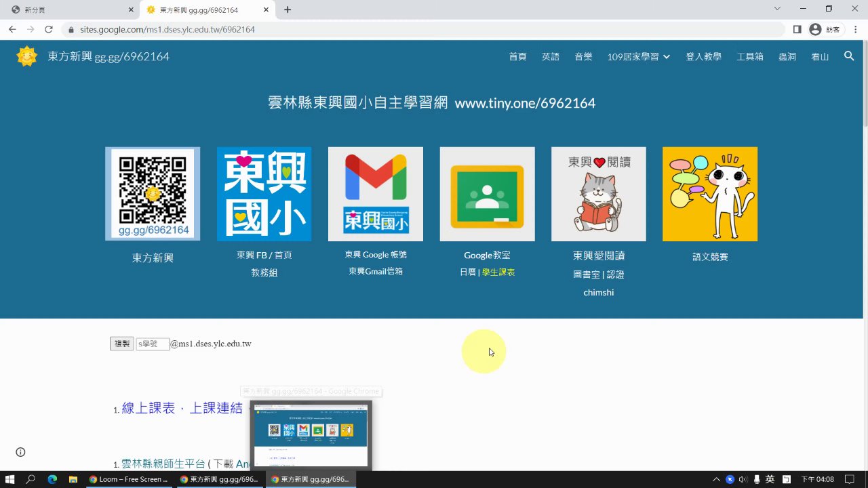Viewport: 868px width, 488px height.
Task: Open the Gmail 東興國小 icon tile
Action: [x=376, y=194]
